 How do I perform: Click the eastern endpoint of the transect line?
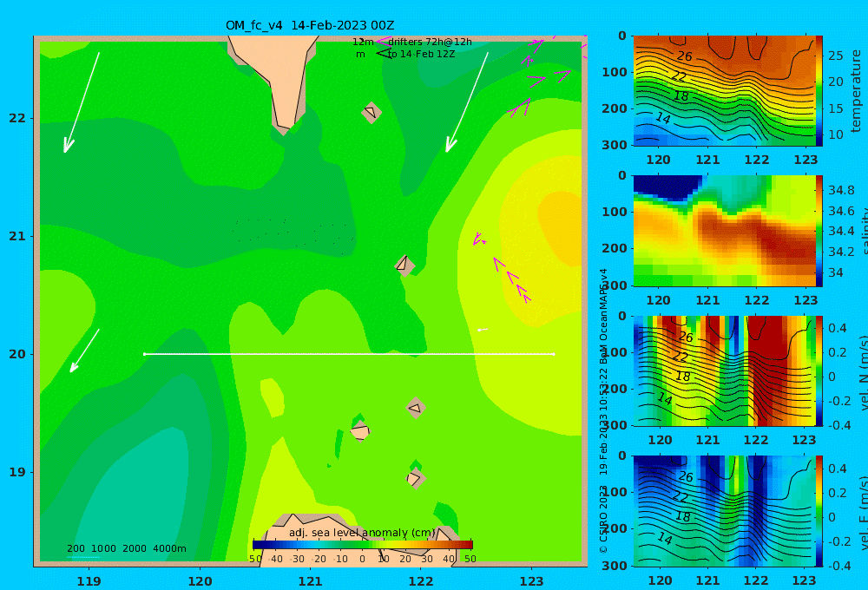point(554,354)
